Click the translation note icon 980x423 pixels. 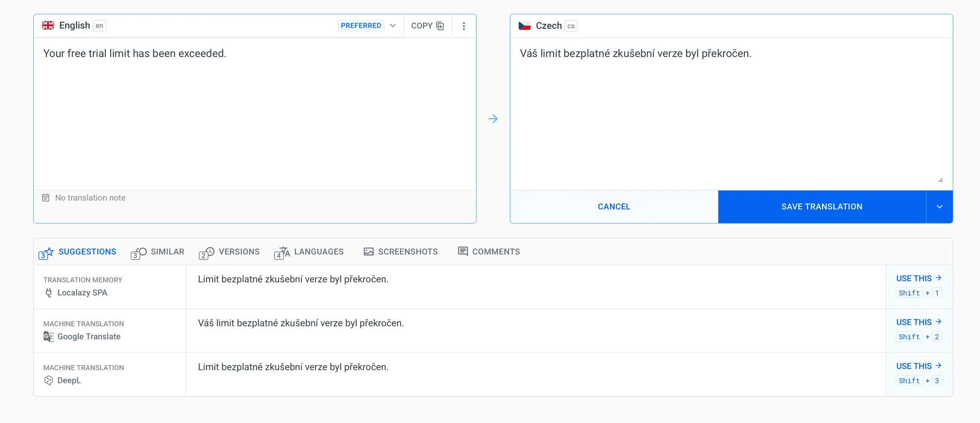pyautogui.click(x=46, y=198)
